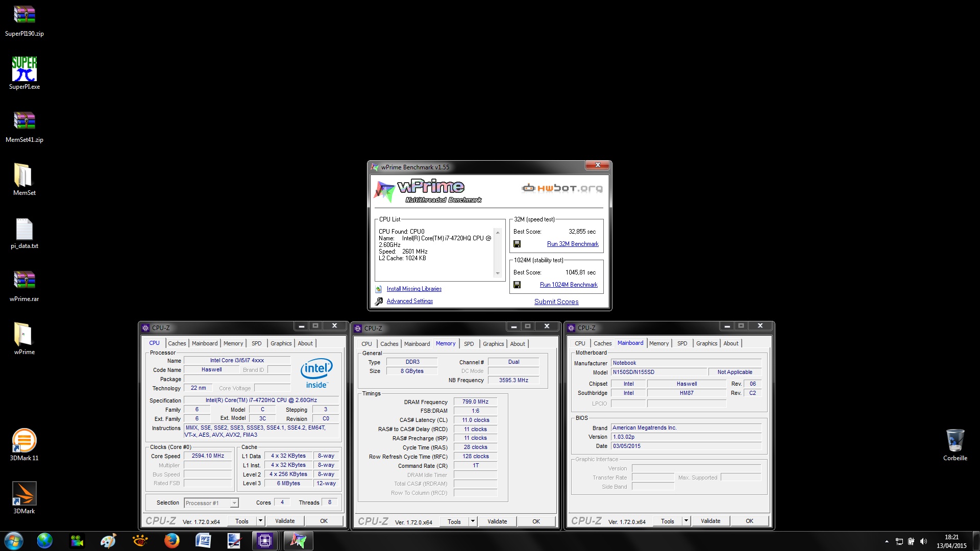The width and height of the screenshot is (980, 551).
Task: Click the Submit Scores link
Action: [x=556, y=302]
